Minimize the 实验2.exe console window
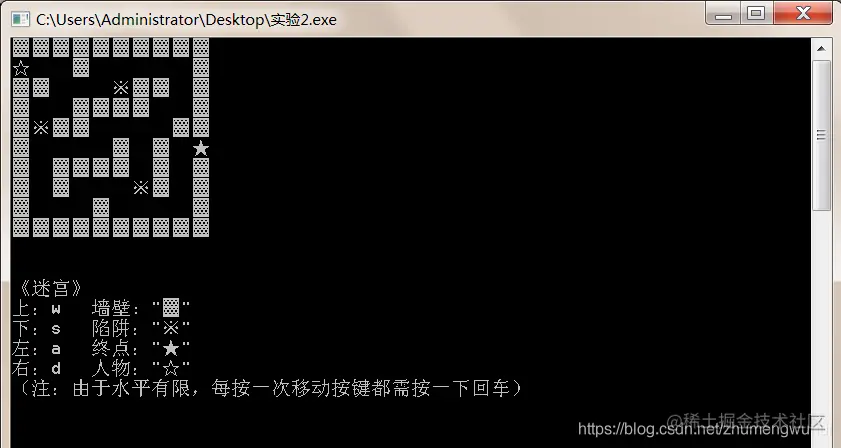Viewport: 841px width, 448px height. [x=723, y=13]
